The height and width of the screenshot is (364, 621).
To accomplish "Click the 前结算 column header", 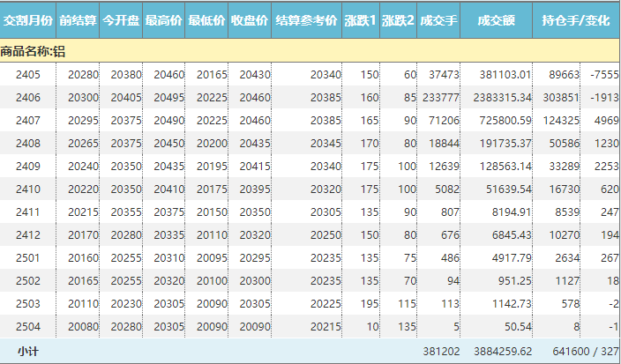I will click(78, 19).
